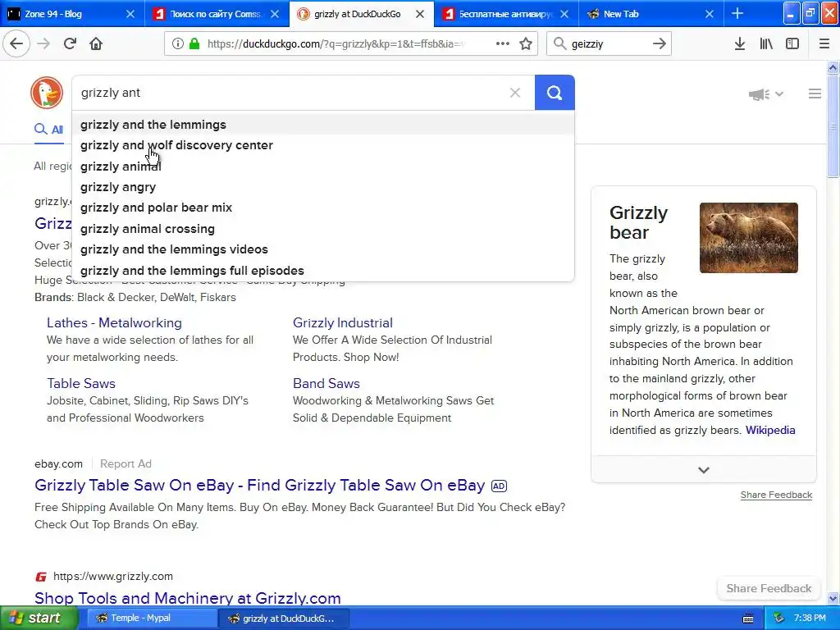
Task: Choose suggestion grizzly and polar bear mix
Action: pos(323,208)
